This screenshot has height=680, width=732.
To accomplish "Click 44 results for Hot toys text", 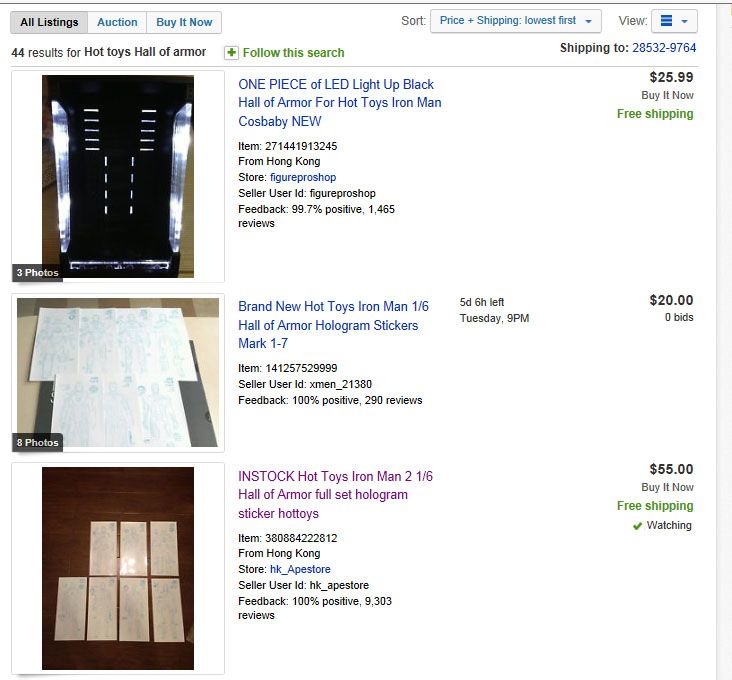I will 108,52.
